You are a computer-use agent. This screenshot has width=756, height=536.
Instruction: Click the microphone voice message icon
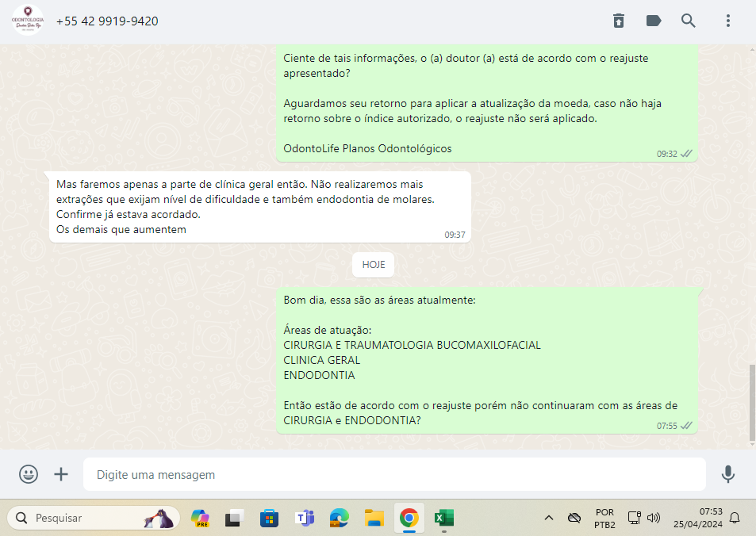click(728, 474)
